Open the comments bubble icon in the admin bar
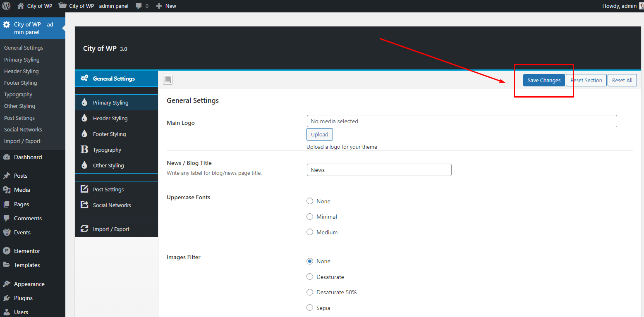 pos(139,6)
